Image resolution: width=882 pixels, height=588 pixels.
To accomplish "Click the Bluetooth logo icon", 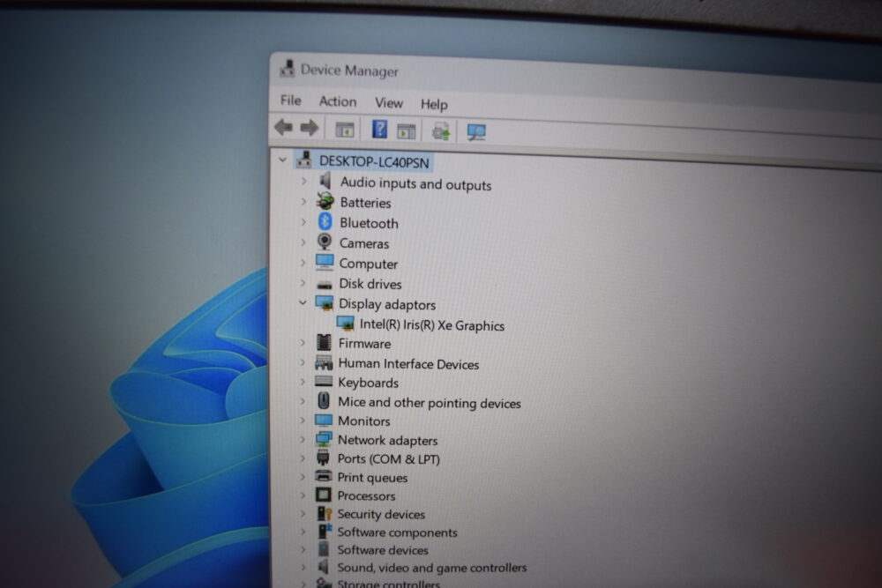I will click(x=325, y=221).
